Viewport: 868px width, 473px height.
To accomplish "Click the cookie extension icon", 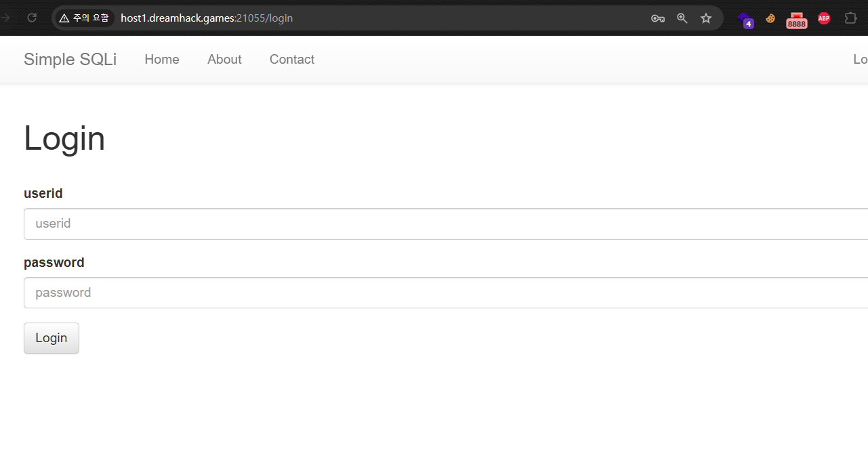I will pyautogui.click(x=770, y=18).
